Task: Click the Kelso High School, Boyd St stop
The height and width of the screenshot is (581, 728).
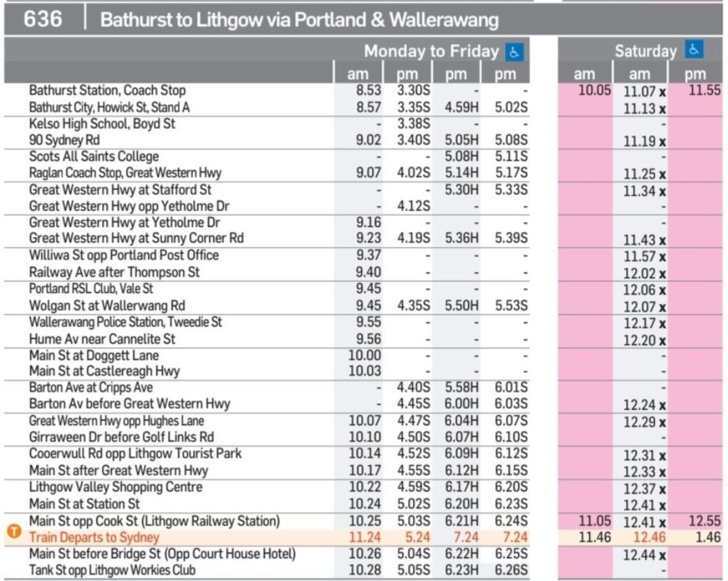Action: (x=103, y=123)
